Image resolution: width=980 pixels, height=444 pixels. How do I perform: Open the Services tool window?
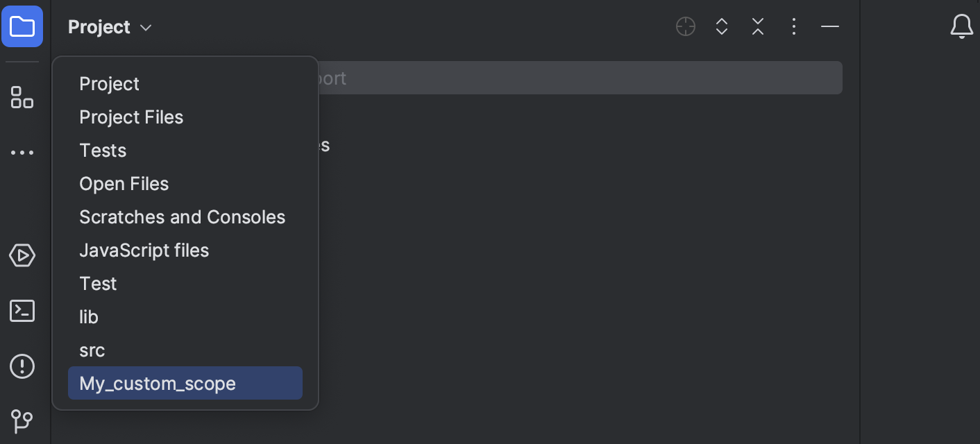tap(22, 255)
